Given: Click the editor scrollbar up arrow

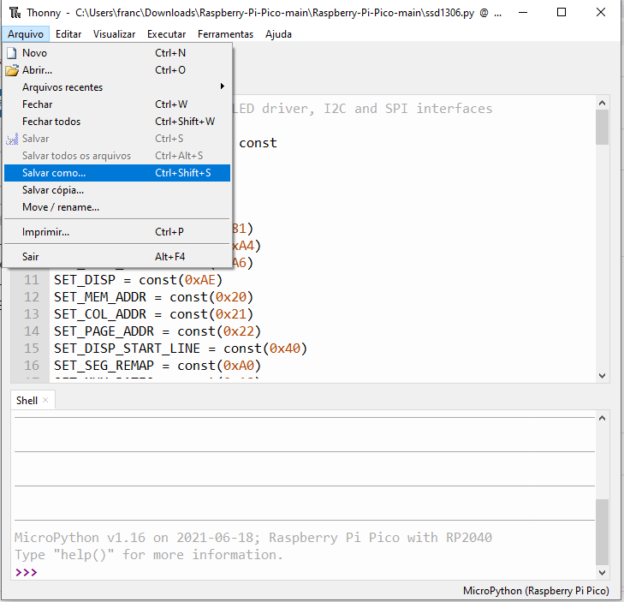Looking at the screenshot, I should [602, 103].
